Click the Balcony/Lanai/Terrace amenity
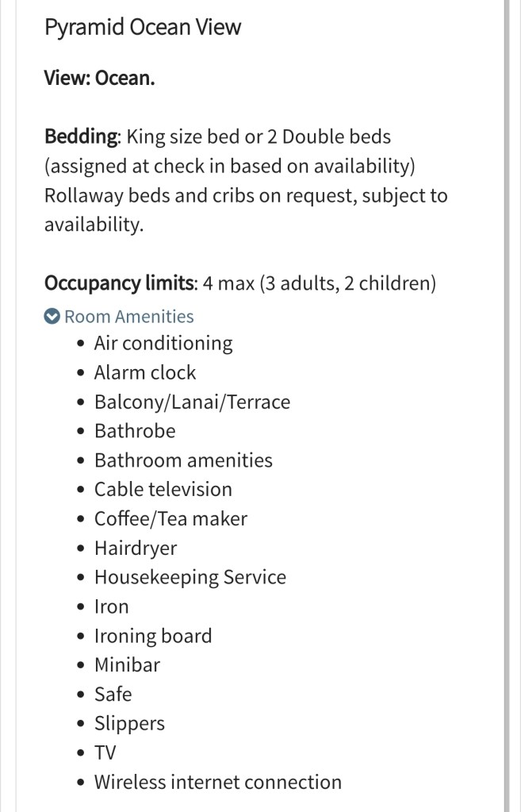 (192, 402)
